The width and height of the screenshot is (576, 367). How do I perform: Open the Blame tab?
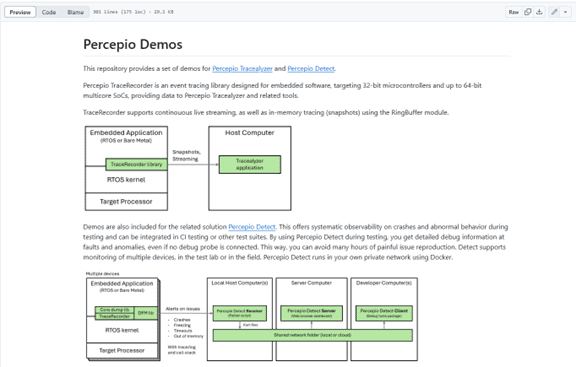point(76,12)
